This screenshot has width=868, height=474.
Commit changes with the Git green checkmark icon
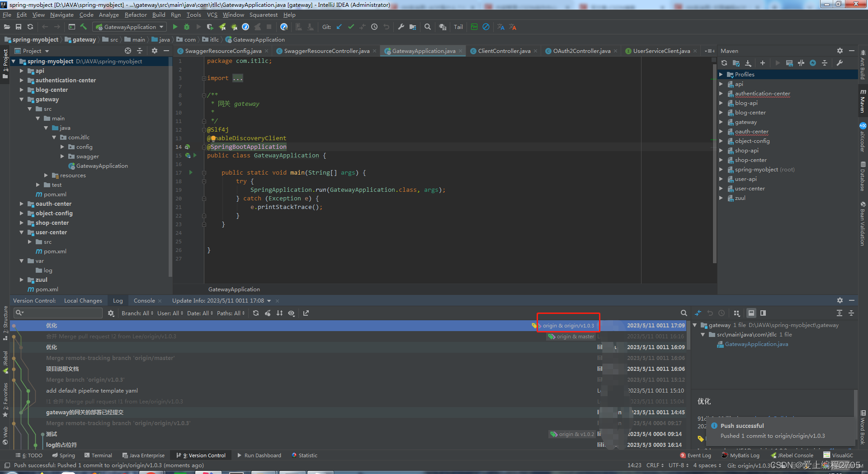(351, 27)
